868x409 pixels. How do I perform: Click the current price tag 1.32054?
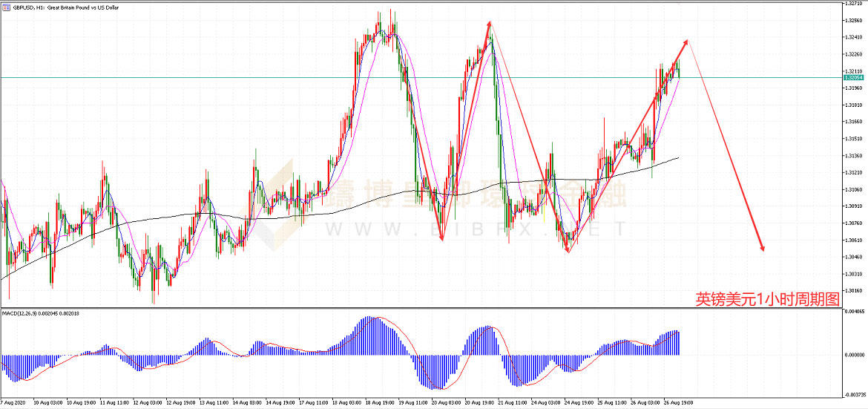pyautogui.click(x=853, y=77)
